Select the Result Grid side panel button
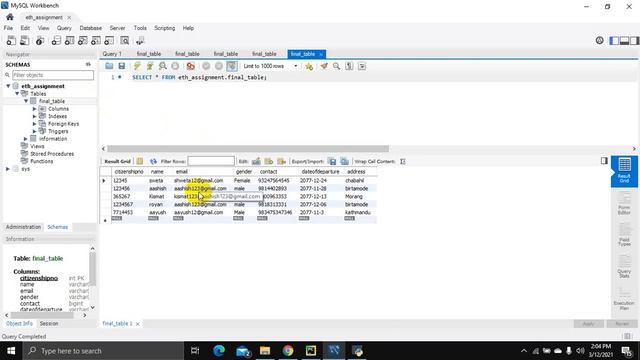Viewport: 640px width, 360px height. pos(624,171)
